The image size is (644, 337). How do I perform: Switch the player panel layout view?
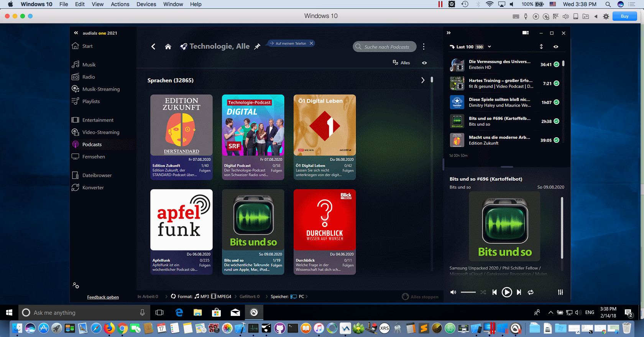(526, 33)
